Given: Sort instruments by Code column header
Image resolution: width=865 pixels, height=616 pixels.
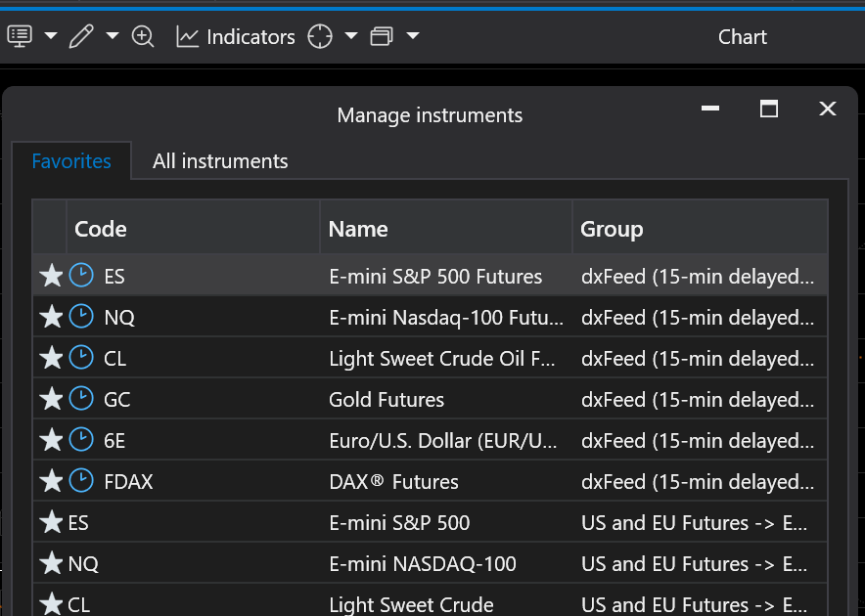Looking at the screenshot, I should tap(101, 229).
